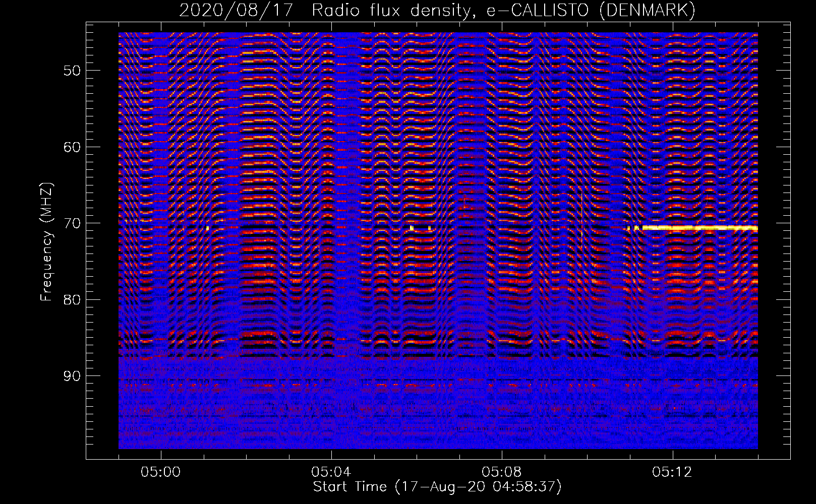This screenshot has height=504, width=816.
Task: Click the 05:12 time tick label
Action: pos(672,472)
